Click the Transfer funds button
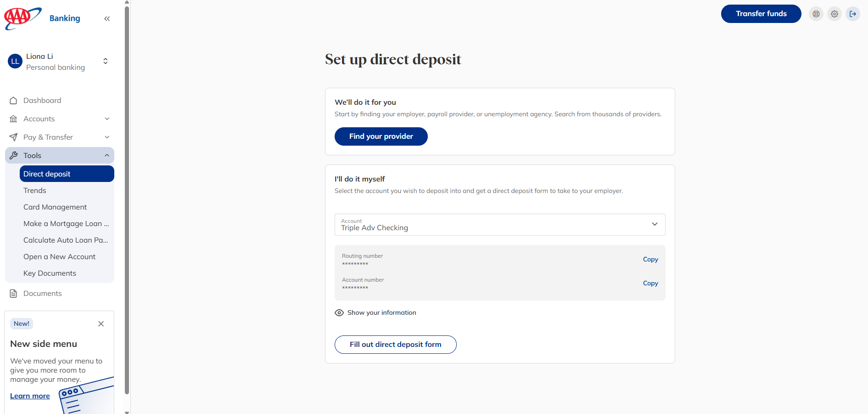Screen dimensions: 868x414 (x=761, y=14)
